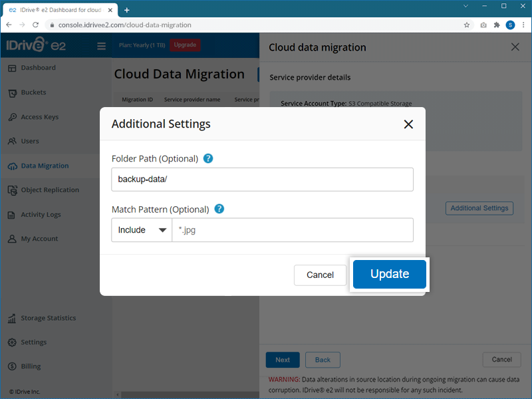Click the Match Pattern help icon

click(219, 209)
